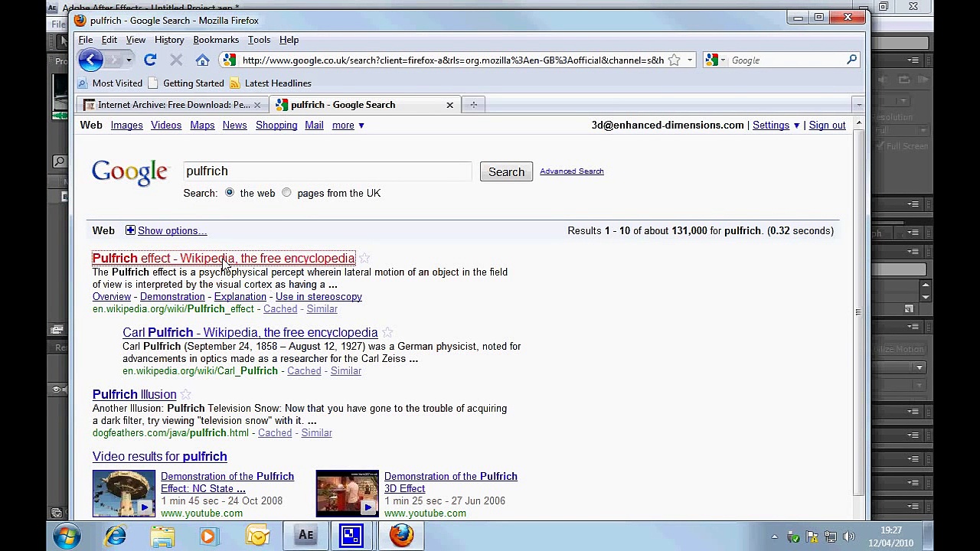Close the pulfrich Google Search tab
Viewport: 980px width, 551px height.
pos(449,105)
